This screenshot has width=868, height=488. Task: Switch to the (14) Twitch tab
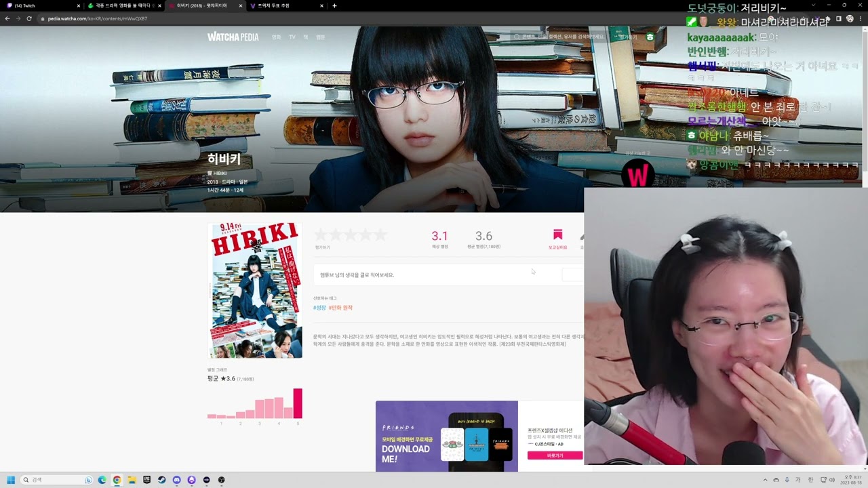(41, 5)
